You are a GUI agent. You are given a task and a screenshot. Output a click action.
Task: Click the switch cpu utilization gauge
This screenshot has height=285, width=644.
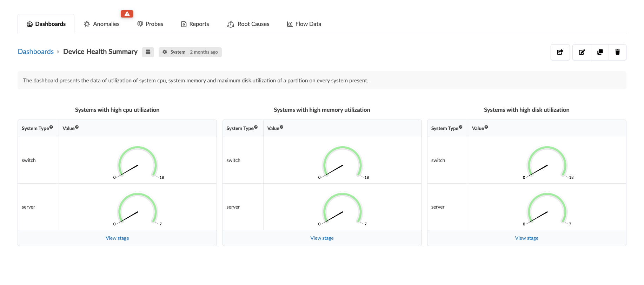click(x=138, y=162)
